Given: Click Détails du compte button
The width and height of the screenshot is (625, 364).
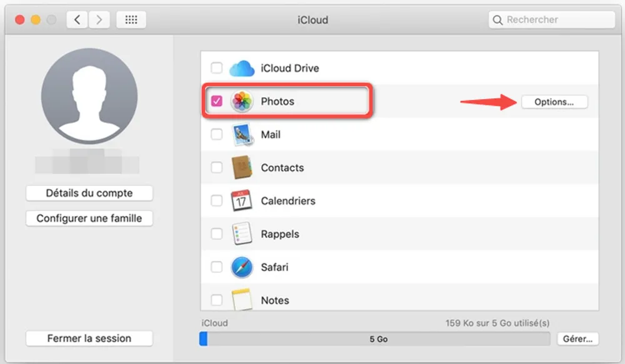Looking at the screenshot, I should coord(89,193).
